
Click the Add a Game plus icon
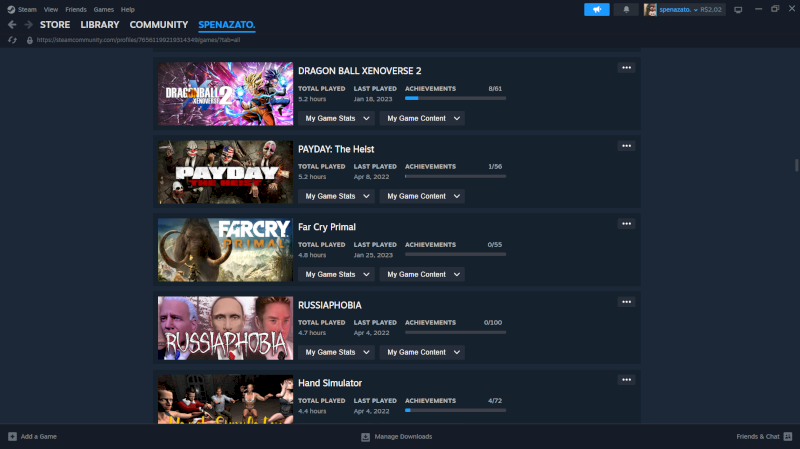click(12, 436)
